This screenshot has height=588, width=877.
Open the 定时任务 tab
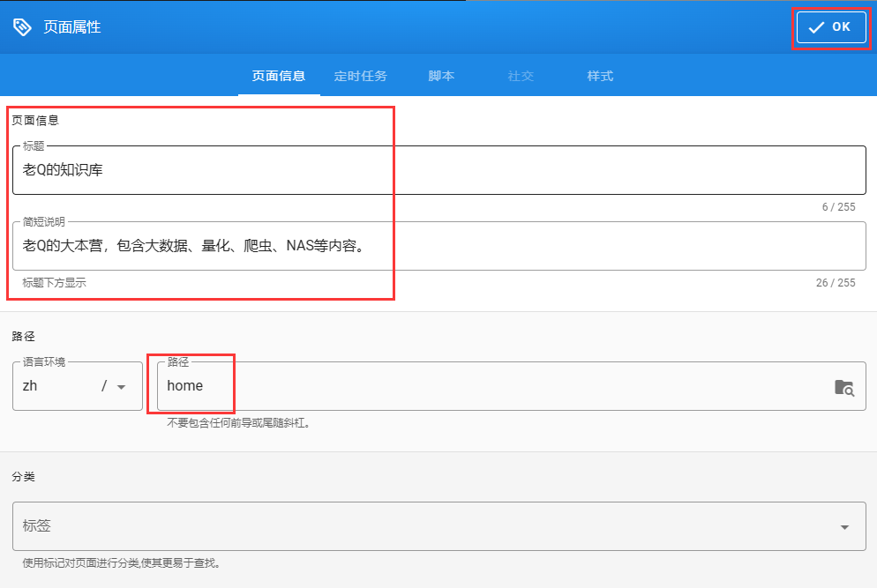tap(360, 76)
